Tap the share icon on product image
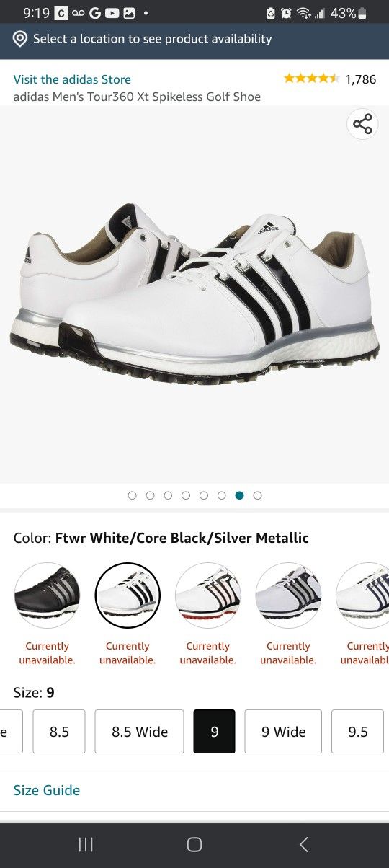 tap(362, 124)
